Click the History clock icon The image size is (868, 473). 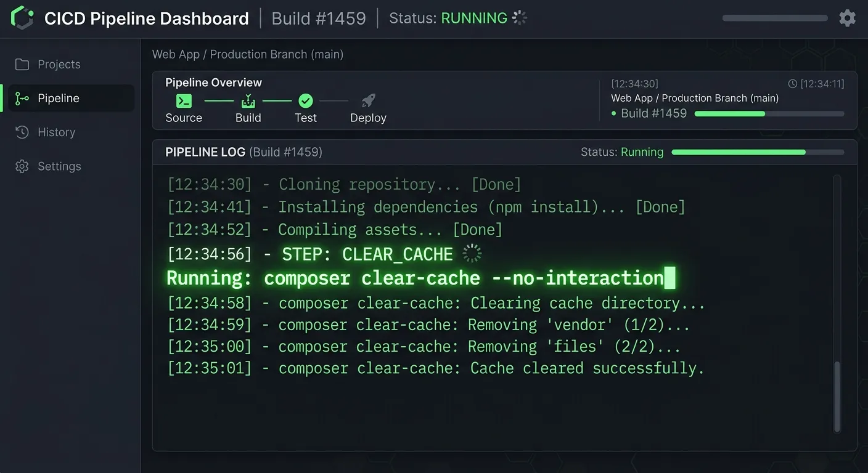[22, 132]
